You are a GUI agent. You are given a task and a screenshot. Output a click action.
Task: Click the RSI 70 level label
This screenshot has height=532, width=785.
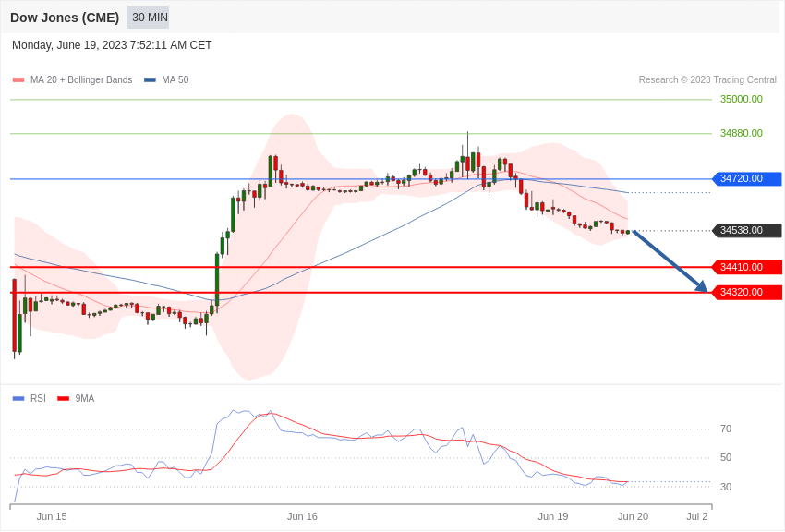click(x=726, y=429)
